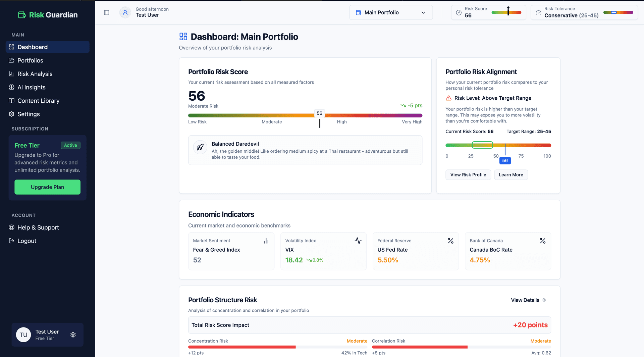Click the Active subscription badge

click(x=70, y=145)
